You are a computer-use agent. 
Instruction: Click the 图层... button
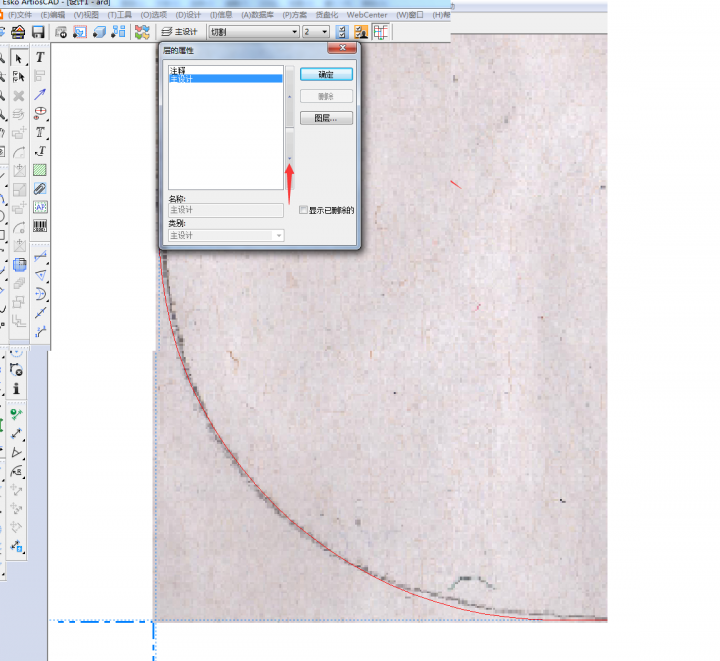point(326,118)
